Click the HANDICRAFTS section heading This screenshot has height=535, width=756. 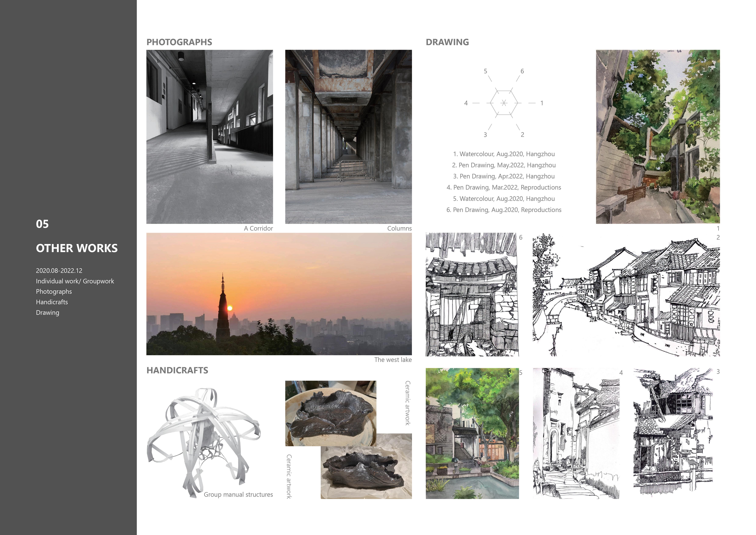(x=177, y=370)
